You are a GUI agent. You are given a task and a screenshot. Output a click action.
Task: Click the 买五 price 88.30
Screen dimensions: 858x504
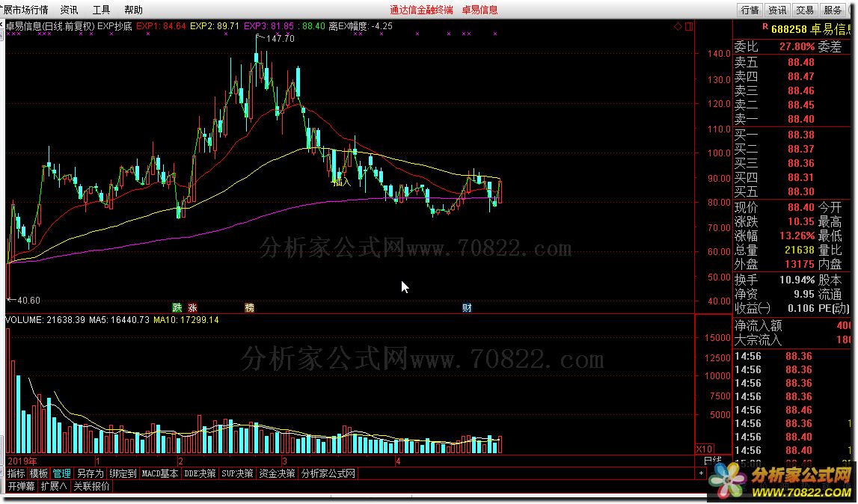click(x=801, y=191)
